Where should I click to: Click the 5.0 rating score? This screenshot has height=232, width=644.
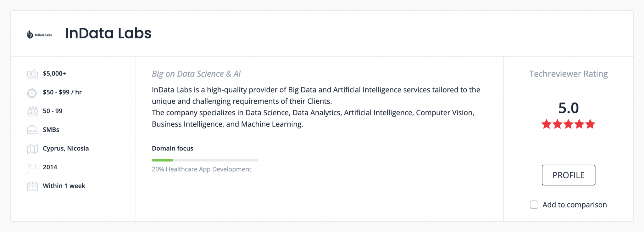[568, 107]
